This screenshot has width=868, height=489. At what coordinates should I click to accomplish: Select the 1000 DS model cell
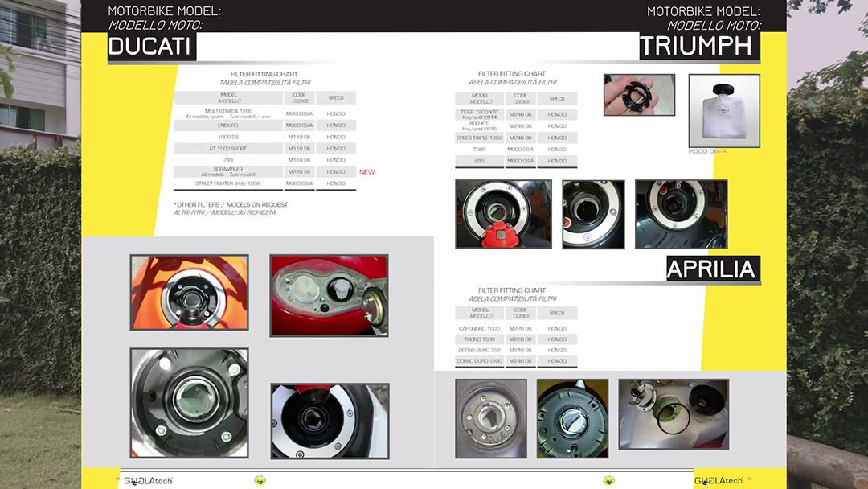[x=228, y=137]
